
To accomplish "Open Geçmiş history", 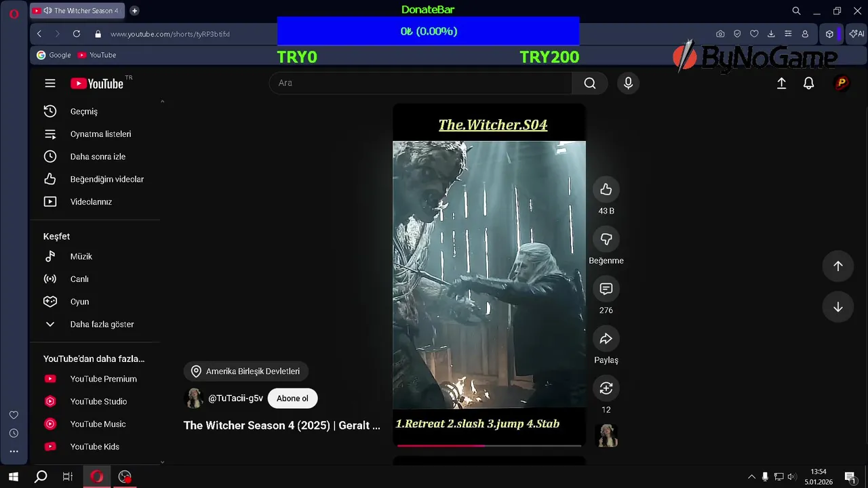I will (94, 111).
